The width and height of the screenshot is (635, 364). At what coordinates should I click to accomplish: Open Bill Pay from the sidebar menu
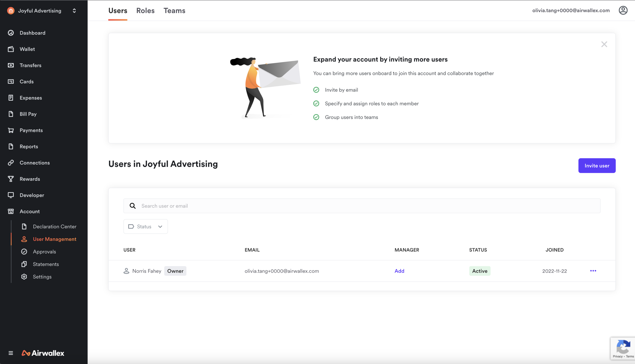pos(28,114)
